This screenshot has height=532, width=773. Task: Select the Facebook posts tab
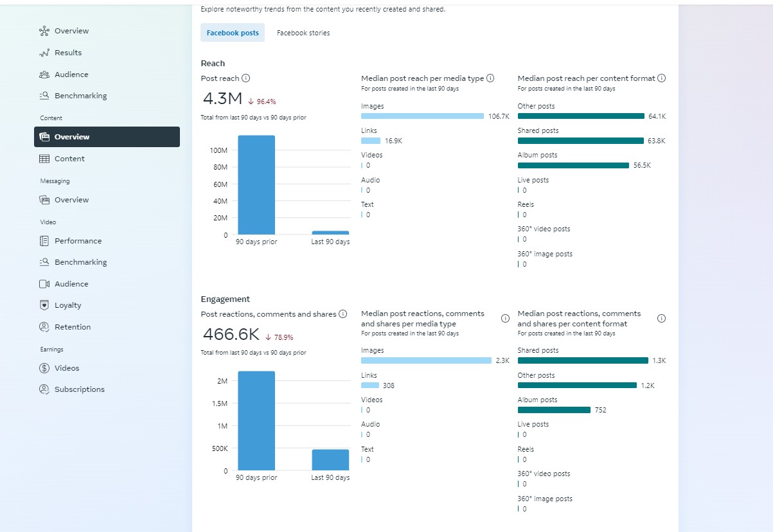(x=233, y=33)
